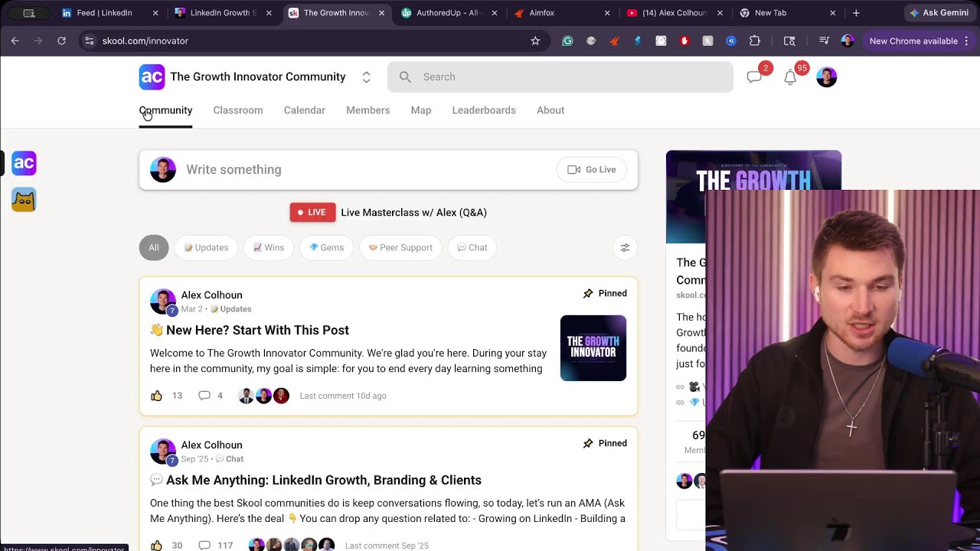Image resolution: width=980 pixels, height=551 pixels.
Task: Click Alex Colhoun name on Ask Me Anything post
Action: coord(211,445)
